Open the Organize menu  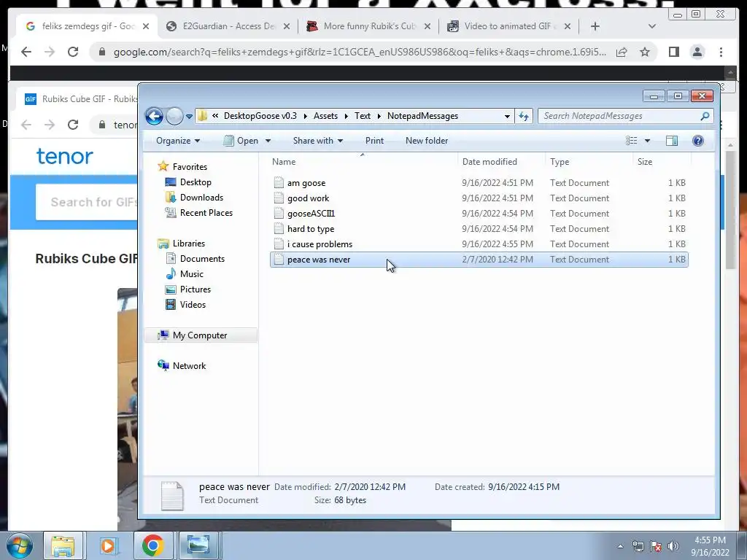click(178, 141)
